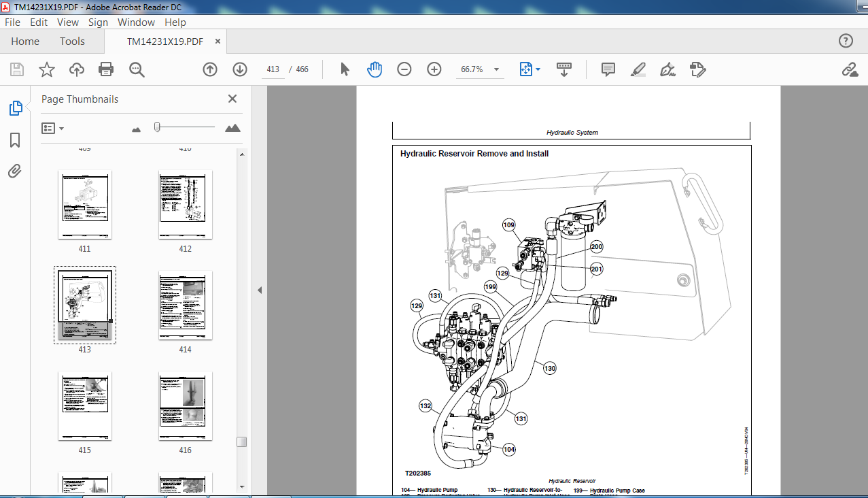This screenshot has height=498, width=868.
Task: Collapse the navigation pane with the arrow
Action: coord(260,290)
